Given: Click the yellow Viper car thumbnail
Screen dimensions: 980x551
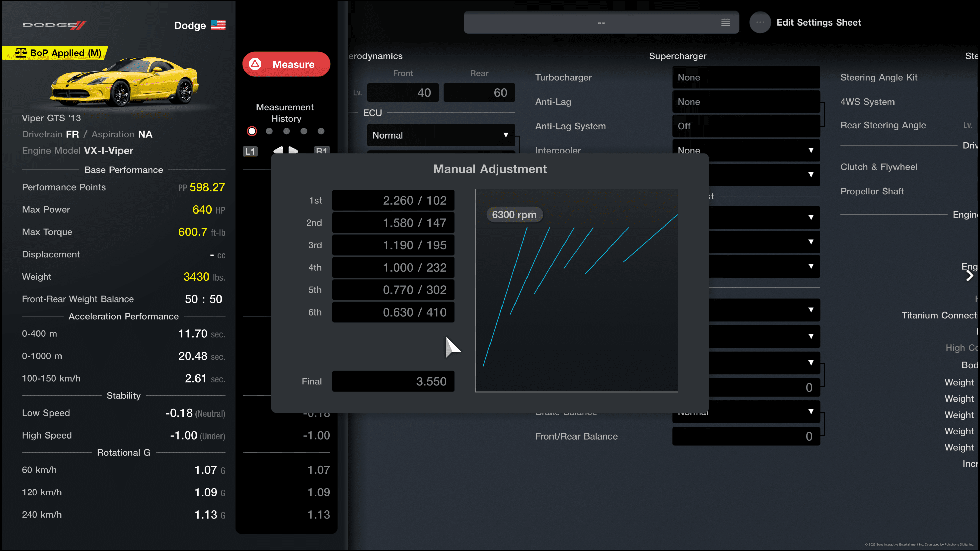Looking at the screenshot, I should coord(124,81).
